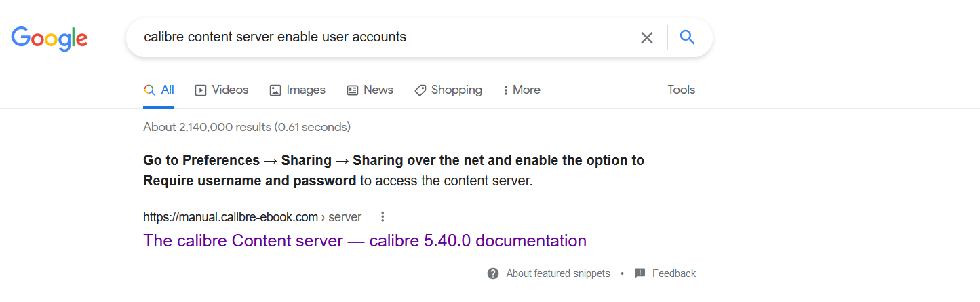Open the search Tools options
The width and height of the screenshot is (980, 302).
point(681,90)
